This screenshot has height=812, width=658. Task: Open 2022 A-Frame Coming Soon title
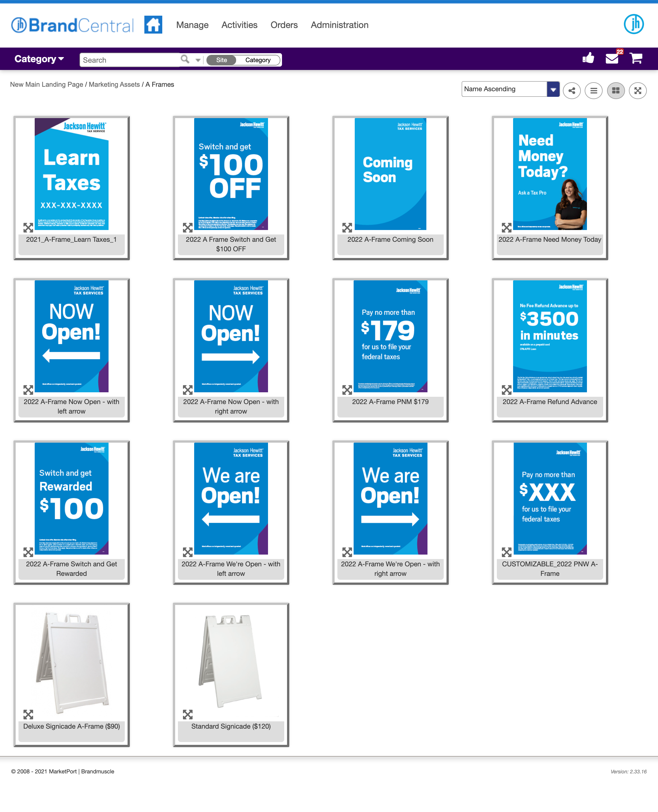(x=390, y=240)
